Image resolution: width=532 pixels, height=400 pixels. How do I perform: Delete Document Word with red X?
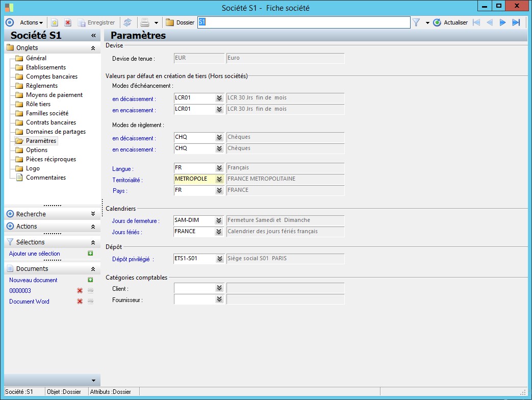80,301
